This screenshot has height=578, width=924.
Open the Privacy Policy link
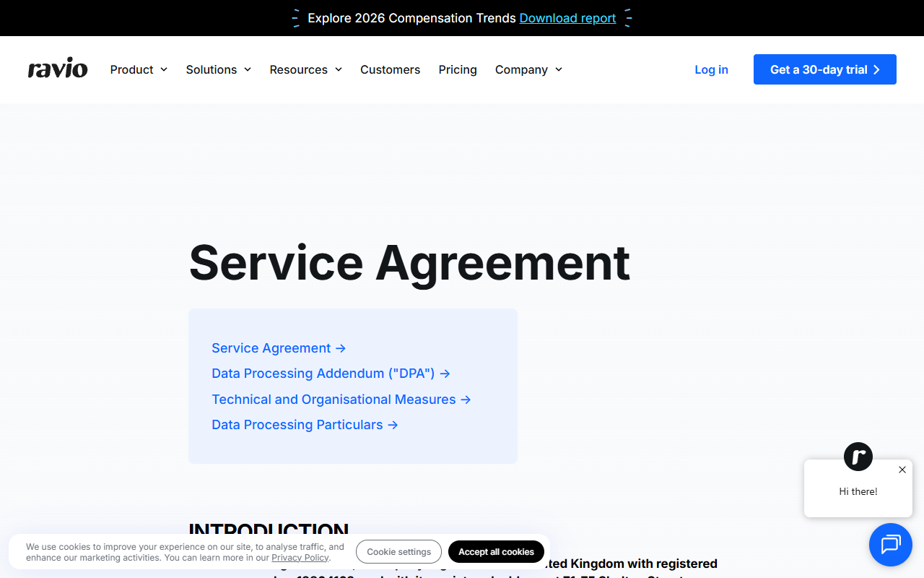point(300,558)
